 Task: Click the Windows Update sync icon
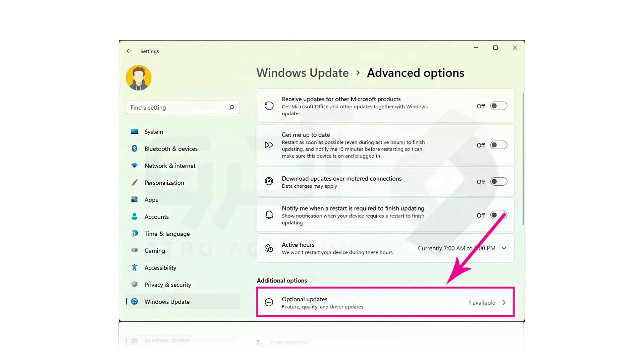click(135, 301)
